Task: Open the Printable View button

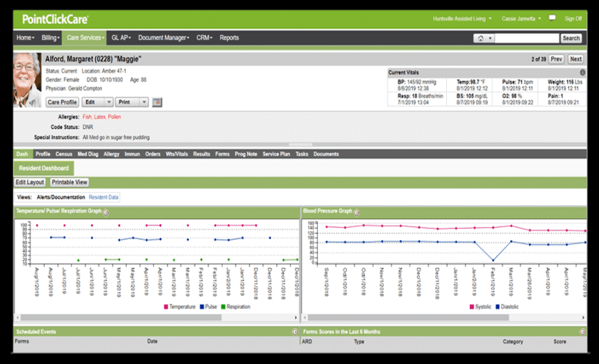Action: coord(70,182)
